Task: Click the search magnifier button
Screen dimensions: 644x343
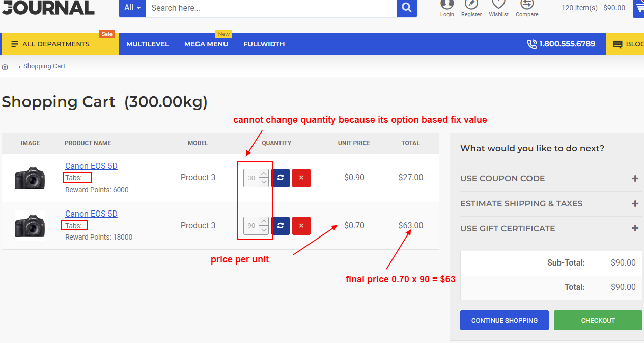Action: [406, 8]
